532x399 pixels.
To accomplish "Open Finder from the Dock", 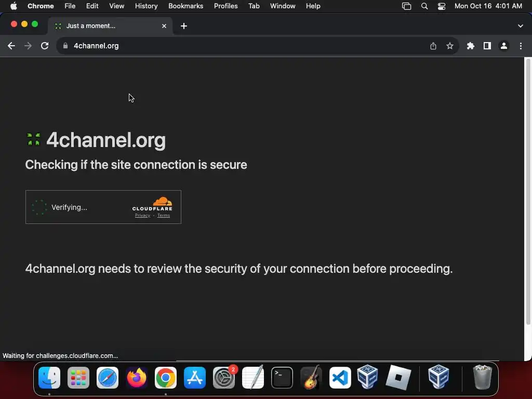I will coord(49,378).
